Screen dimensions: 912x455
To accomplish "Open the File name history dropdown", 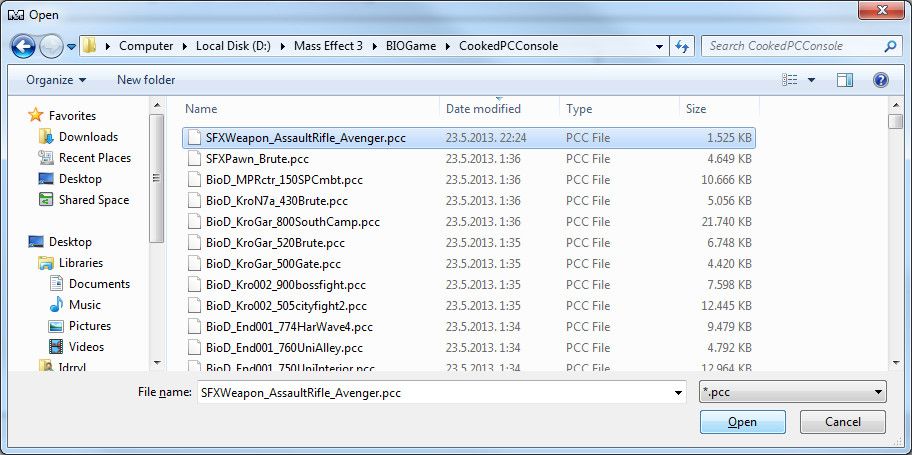I will pos(678,393).
